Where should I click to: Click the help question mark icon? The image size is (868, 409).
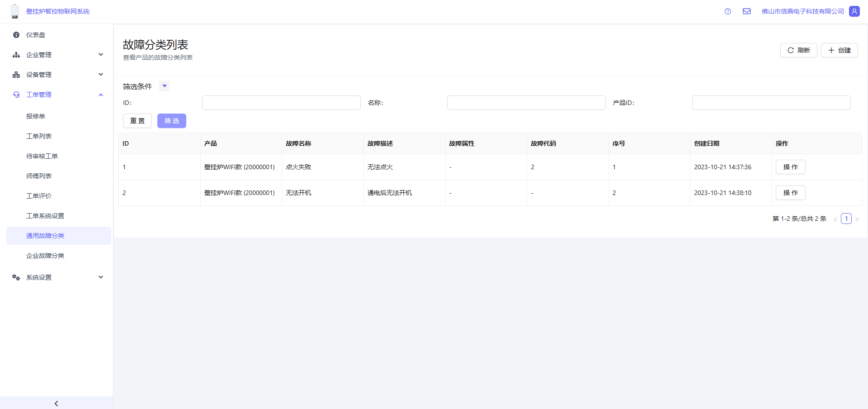pos(727,11)
